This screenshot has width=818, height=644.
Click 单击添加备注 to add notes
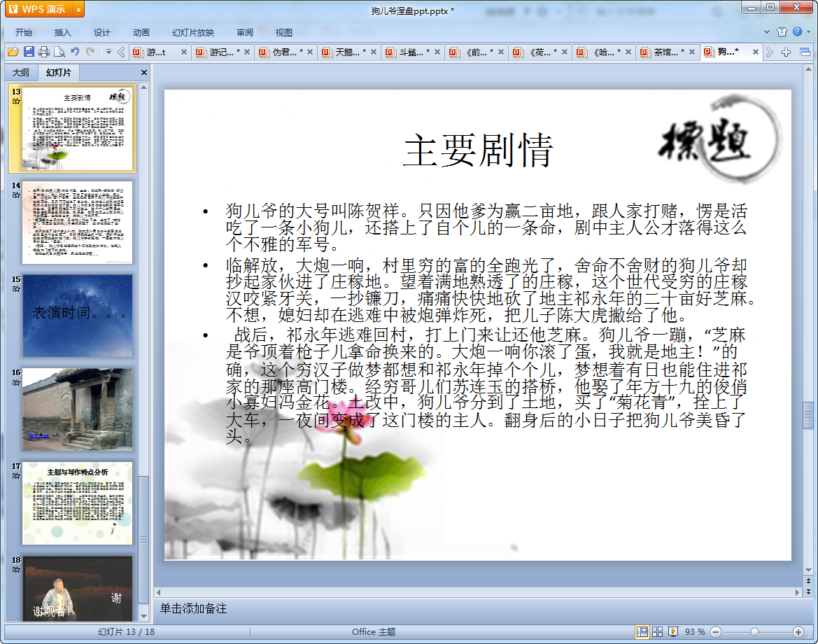click(193, 608)
